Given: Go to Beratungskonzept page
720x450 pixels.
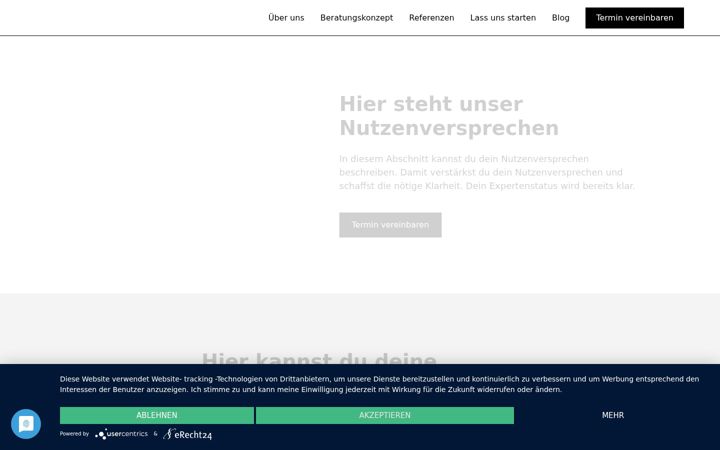Looking at the screenshot, I should tap(356, 18).
